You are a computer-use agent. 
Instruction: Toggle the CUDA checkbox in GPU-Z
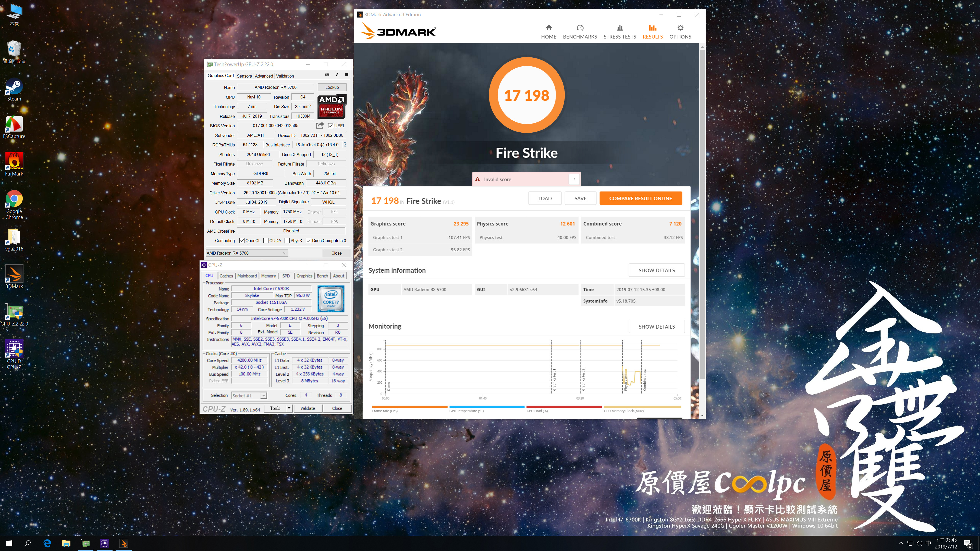click(266, 241)
